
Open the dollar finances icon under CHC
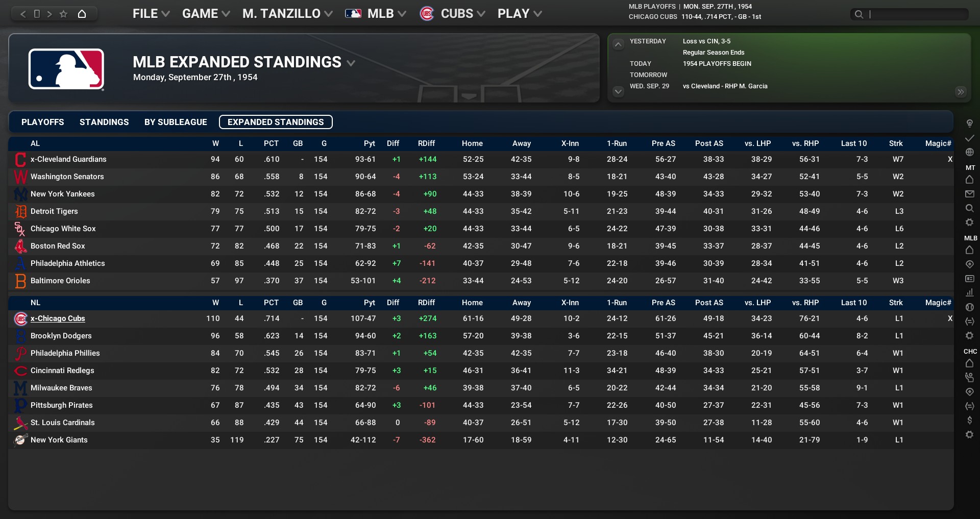969,421
